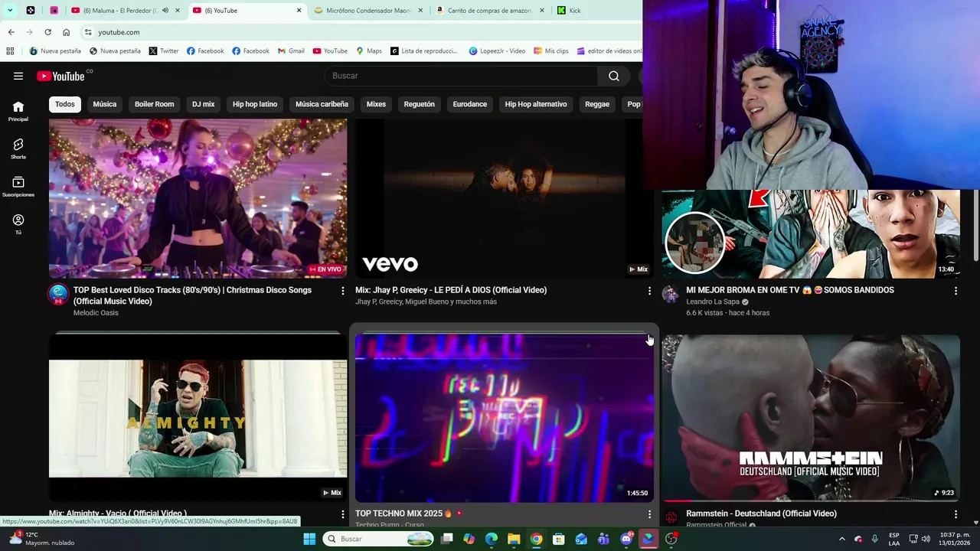The height and width of the screenshot is (551, 980).
Task: Mute the Maluma tab audio icon
Action: [x=165, y=11]
